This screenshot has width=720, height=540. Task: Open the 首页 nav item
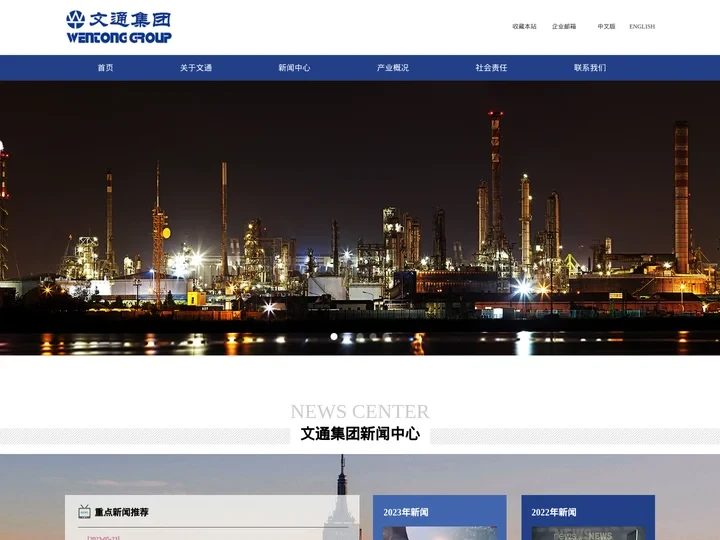coord(105,68)
